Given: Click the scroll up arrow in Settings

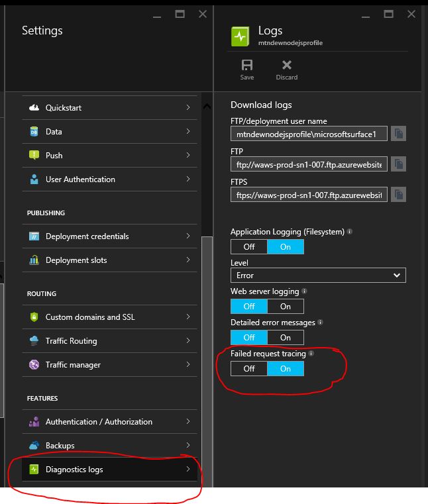Looking at the screenshot, I should (x=207, y=106).
